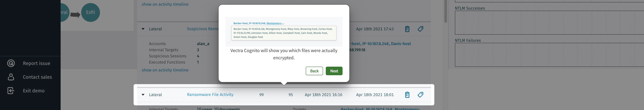Viewport: 644px width, 110px height.
Task: Select the Exfil stage circle
Action: click(90, 12)
